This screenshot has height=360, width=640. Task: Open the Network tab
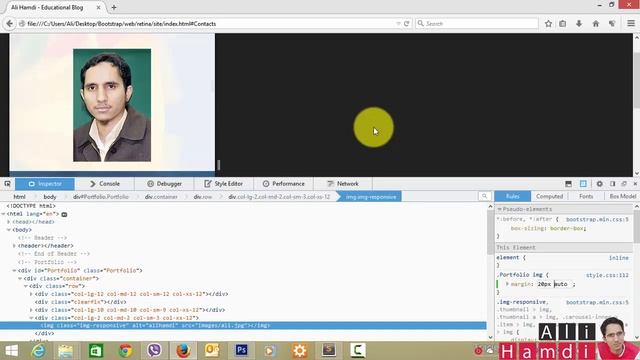343,184
